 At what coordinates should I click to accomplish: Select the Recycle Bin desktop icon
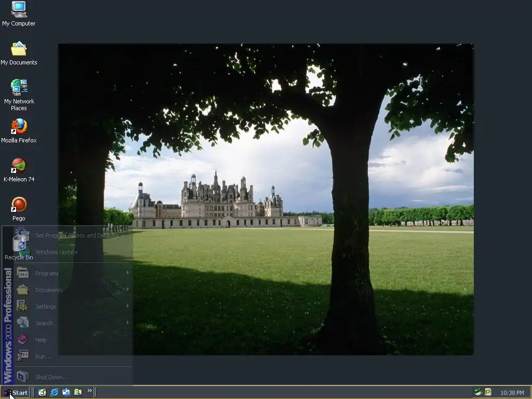(x=19, y=248)
